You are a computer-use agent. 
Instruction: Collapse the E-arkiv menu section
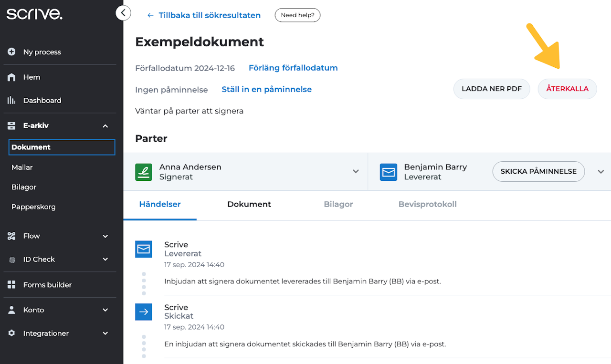point(105,126)
